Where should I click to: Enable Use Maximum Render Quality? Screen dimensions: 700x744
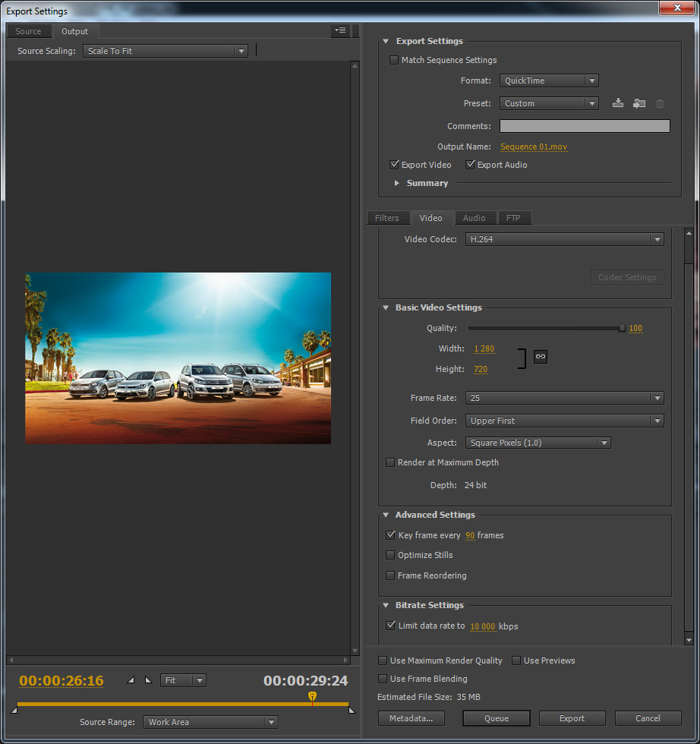(x=383, y=660)
